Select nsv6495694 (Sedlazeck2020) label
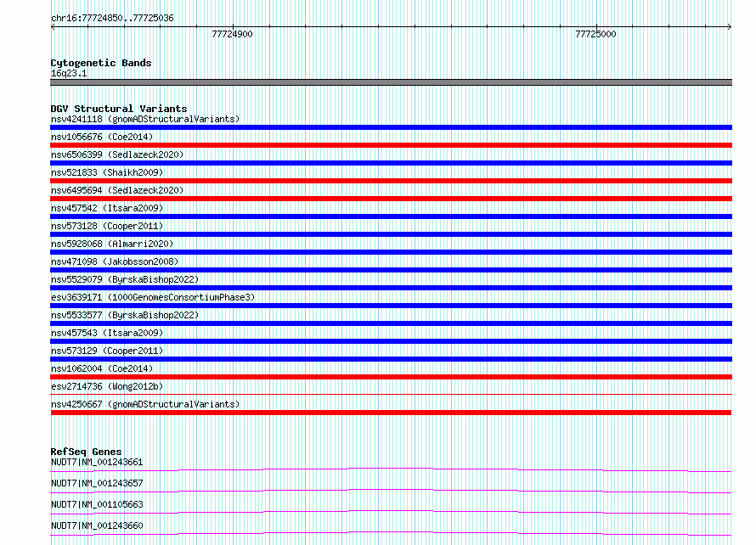Image resolution: width=756 pixels, height=545 pixels. 117,190
